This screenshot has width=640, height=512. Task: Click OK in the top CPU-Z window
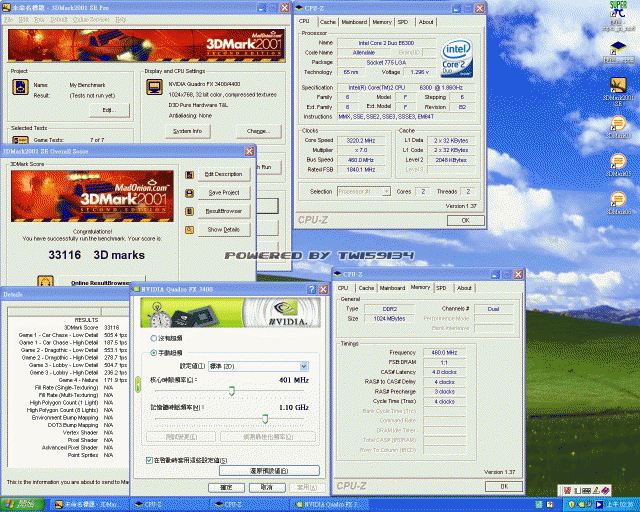click(465, 220)
